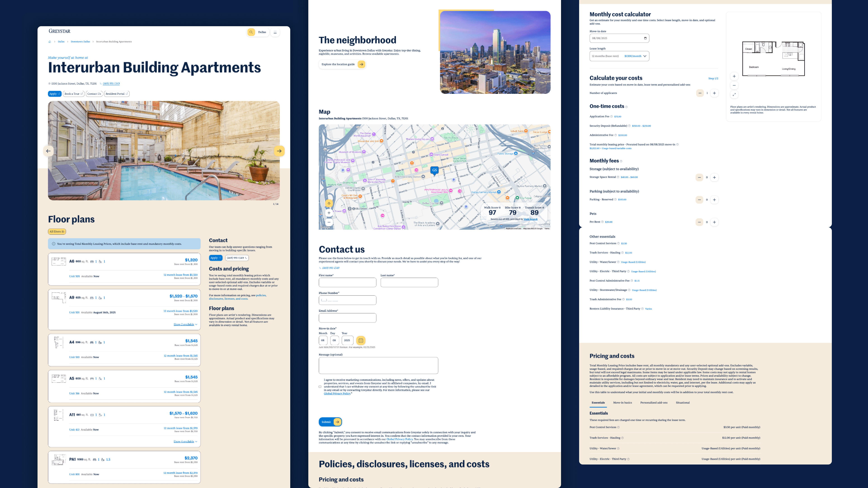Click the First name input field

(347, 282)
